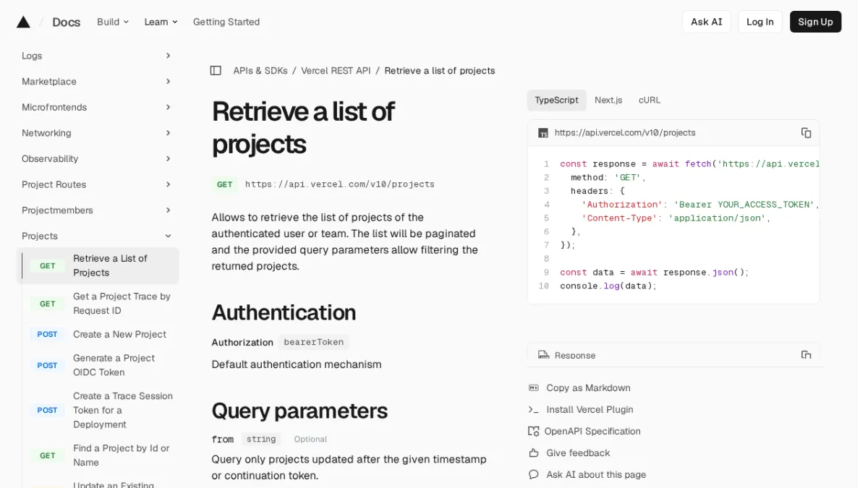The width and height of the screenshot is (868, 488).
Task: Click the Authentication heading
Action: coord(284,312)
